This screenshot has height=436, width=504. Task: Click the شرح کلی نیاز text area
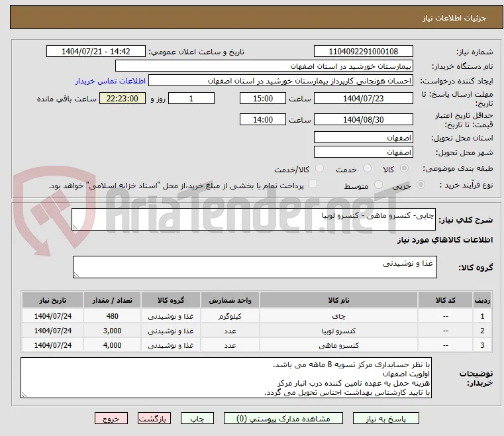click(254, 219)
